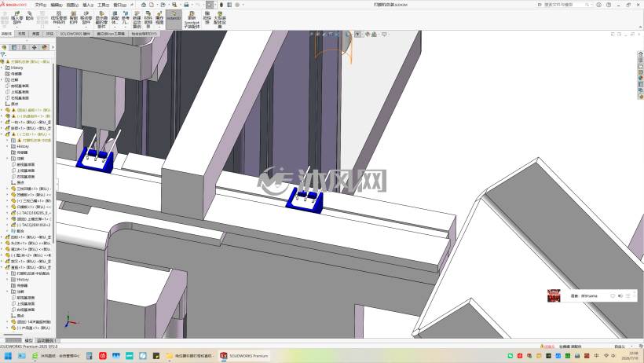Switch to the SOLIDWORKS 插件 ribbon tab
Viewport: 644px width, 363px height.
click(x=75, y=34)
